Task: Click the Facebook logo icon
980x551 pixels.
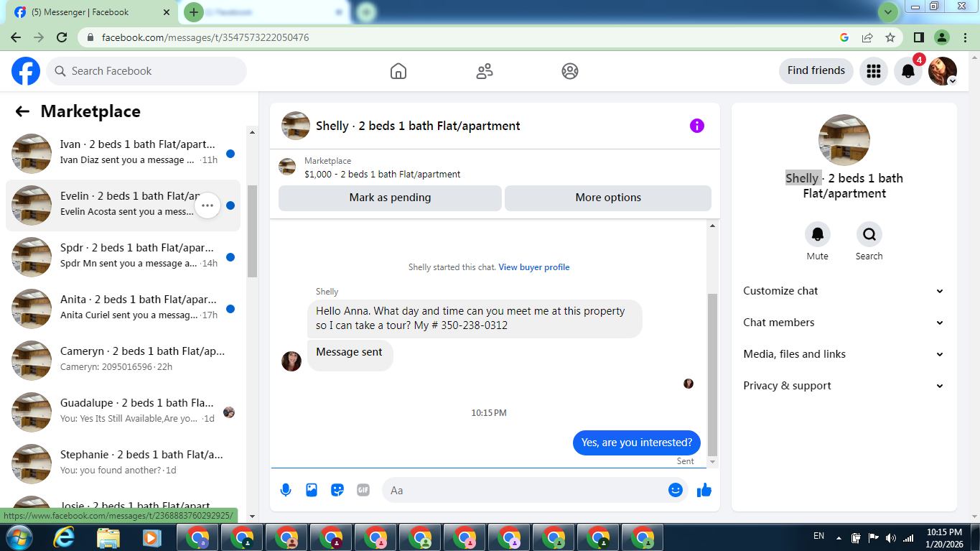Action: point(26,71)
